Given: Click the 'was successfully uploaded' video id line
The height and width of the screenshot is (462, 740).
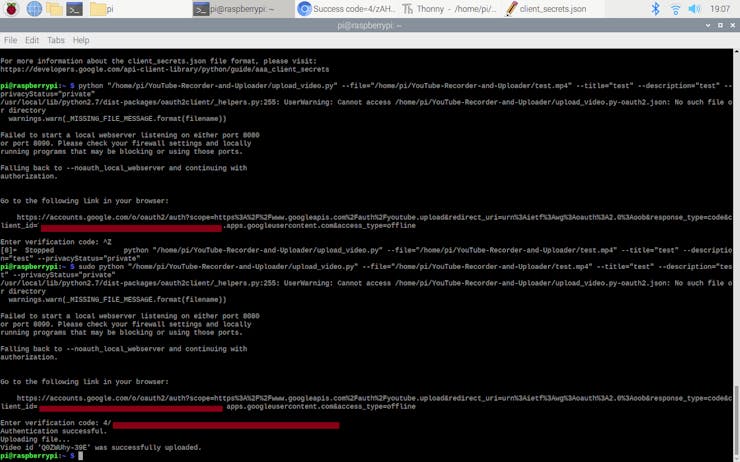Looking at the screenshot, I should 101,447.
